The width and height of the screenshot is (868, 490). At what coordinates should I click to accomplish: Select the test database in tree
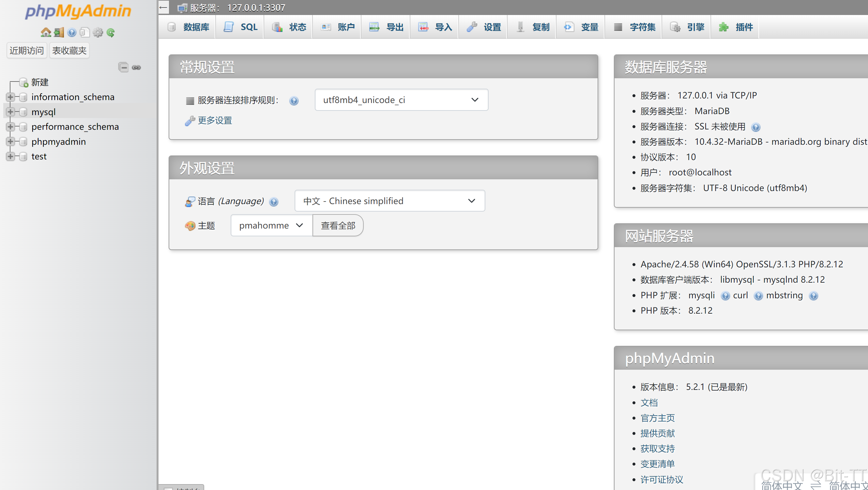pos(39,156)
